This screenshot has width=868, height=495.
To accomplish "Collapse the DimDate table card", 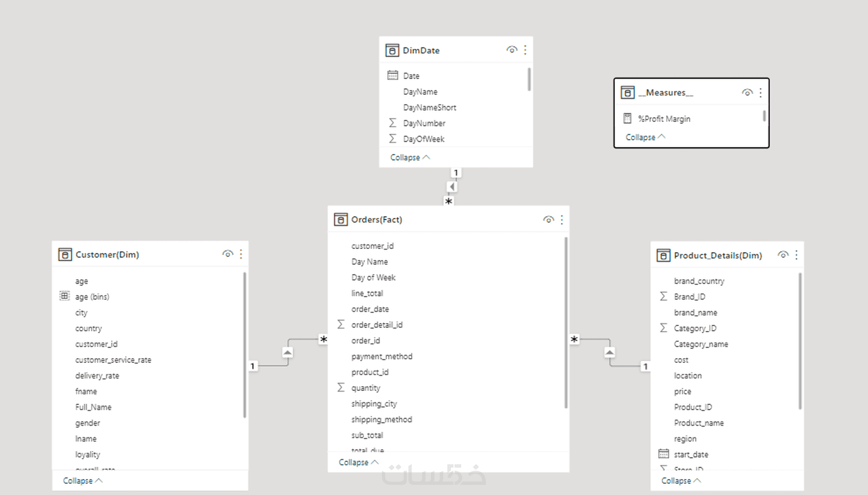I will point(410,157).
